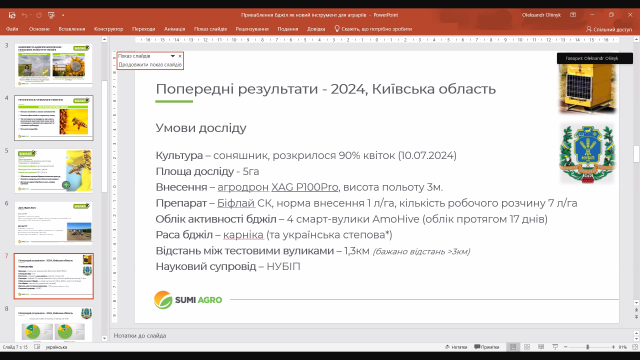
Task: Select the НУБІП coat of arms image
Action: tap(587, 153)
